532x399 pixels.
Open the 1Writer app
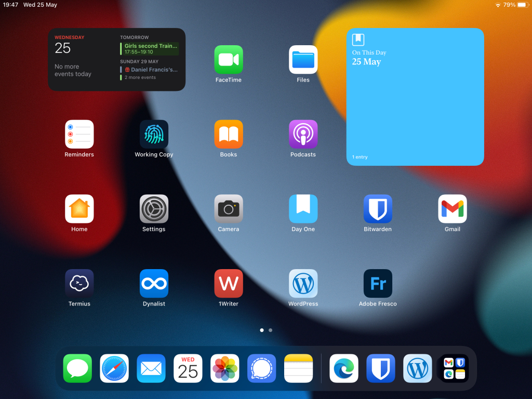point(228,284)
